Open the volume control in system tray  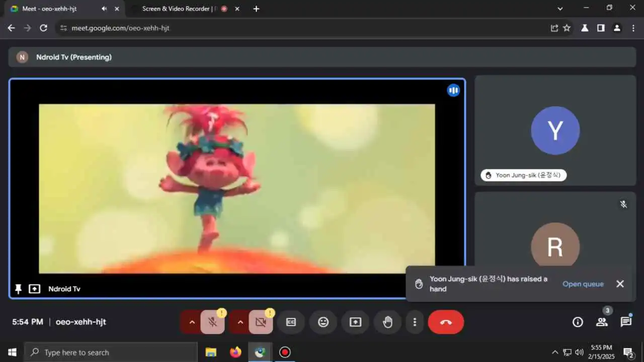click(579, 352)
